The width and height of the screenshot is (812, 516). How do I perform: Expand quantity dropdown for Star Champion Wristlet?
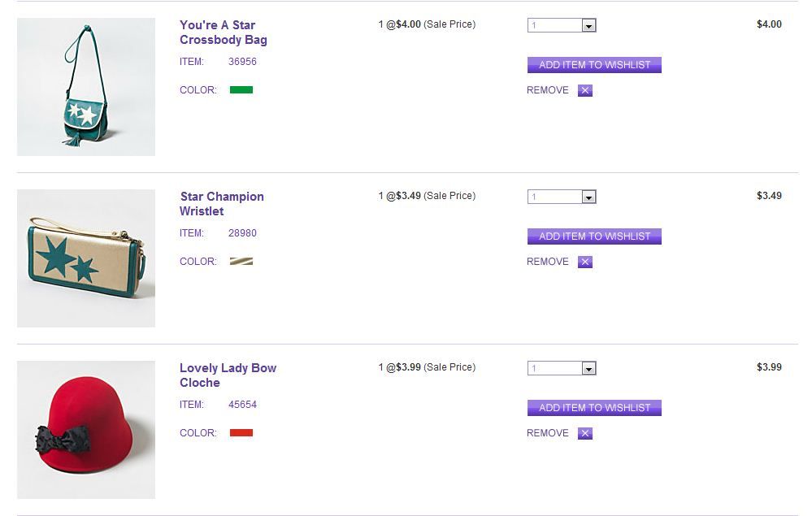click(x=589, y=197)
